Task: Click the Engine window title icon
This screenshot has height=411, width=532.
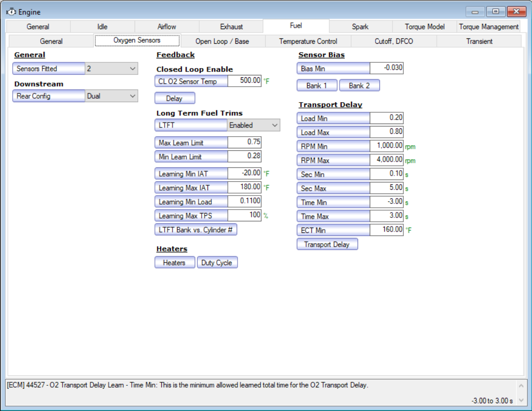Action: [11, 12]
